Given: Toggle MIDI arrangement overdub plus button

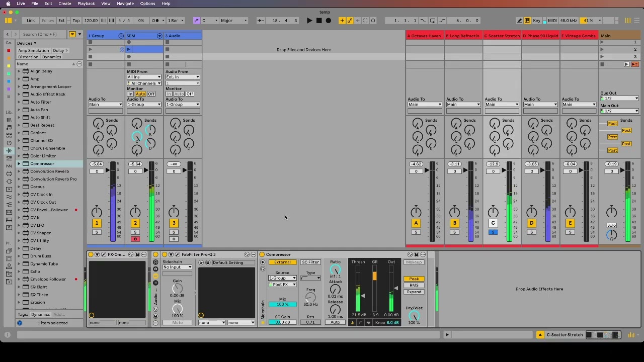Looking at the screenshot, I should (x=342, y=21).
